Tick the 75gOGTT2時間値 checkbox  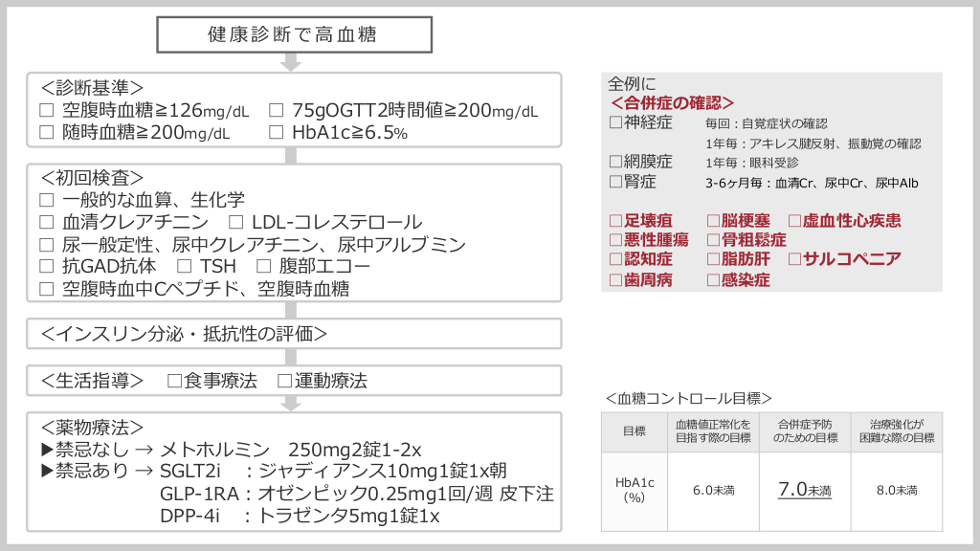click(x=276, y=111)
